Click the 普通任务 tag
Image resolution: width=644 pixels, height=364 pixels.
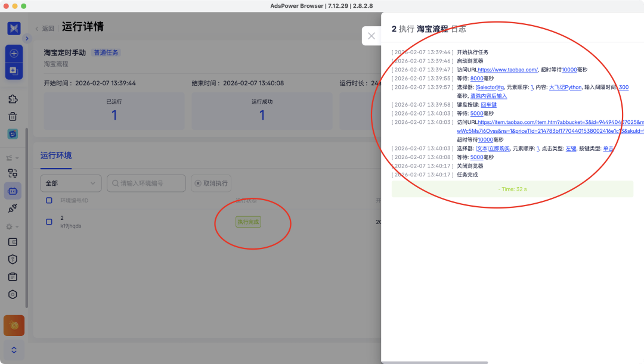click(106, 52)
